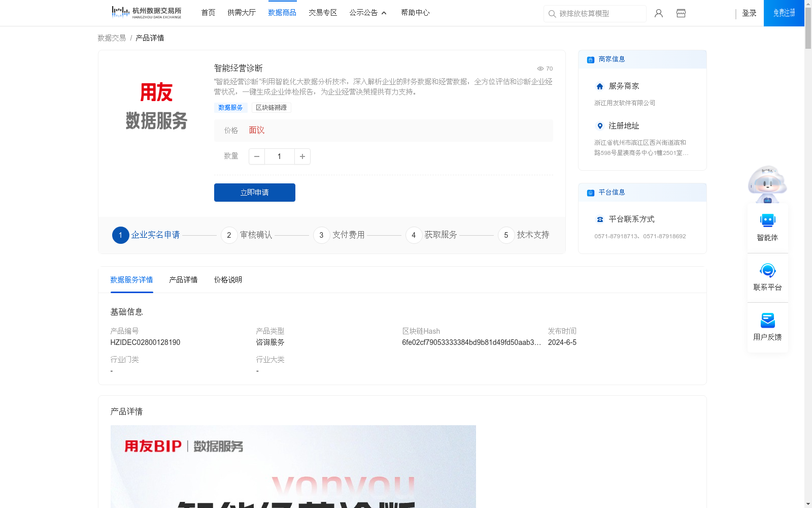Click the publish date 2024-6-5
This screenshot has height=508, width=812.
(x=562, y=342)
